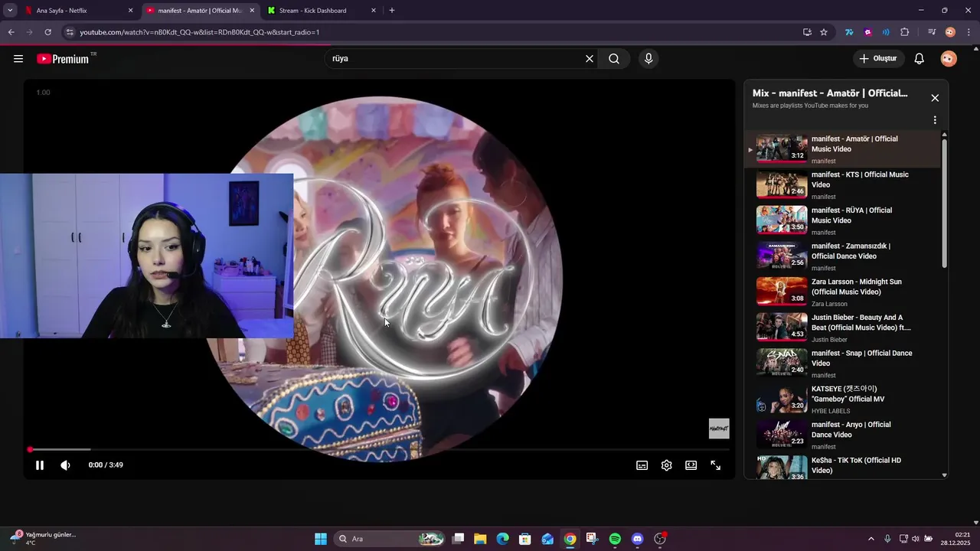Viewport: 980px width, 551px height.
Task: Open the pink star extension icon
Action: pos(867,32)
